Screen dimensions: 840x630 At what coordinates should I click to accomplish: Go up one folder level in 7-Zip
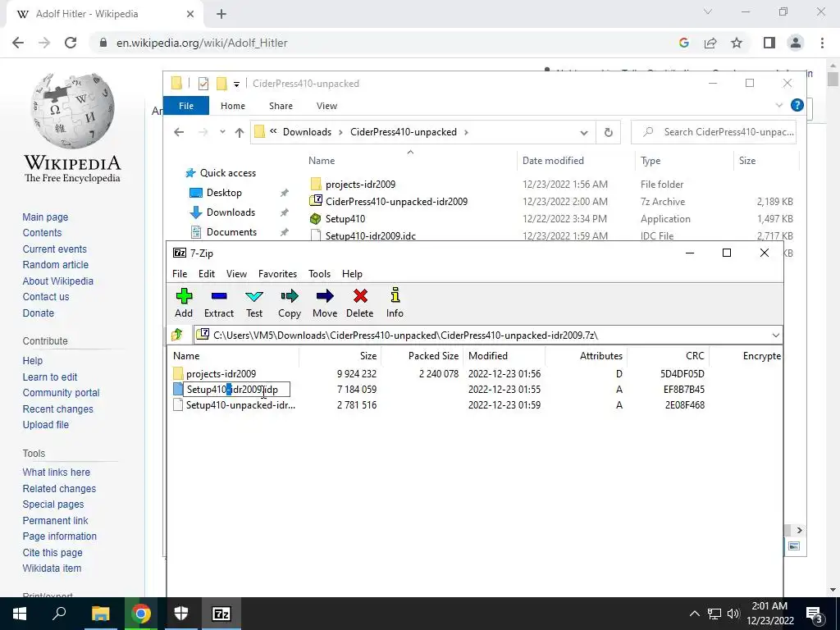pos(177,336)
